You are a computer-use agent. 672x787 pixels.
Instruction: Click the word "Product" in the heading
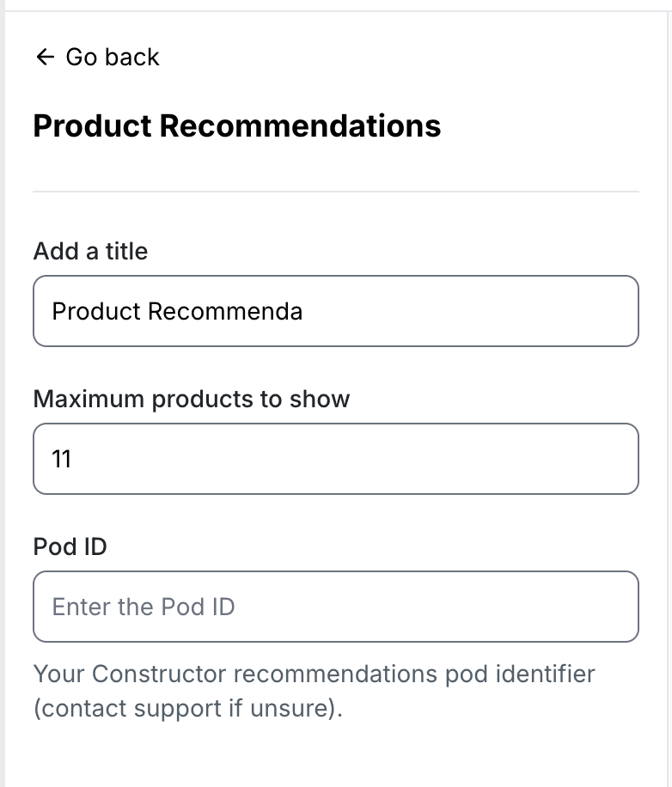92,126
